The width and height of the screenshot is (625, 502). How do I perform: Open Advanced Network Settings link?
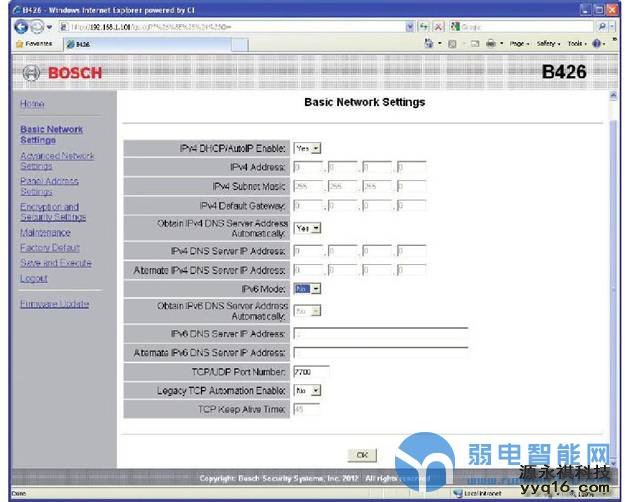click(x=57, y=161)
